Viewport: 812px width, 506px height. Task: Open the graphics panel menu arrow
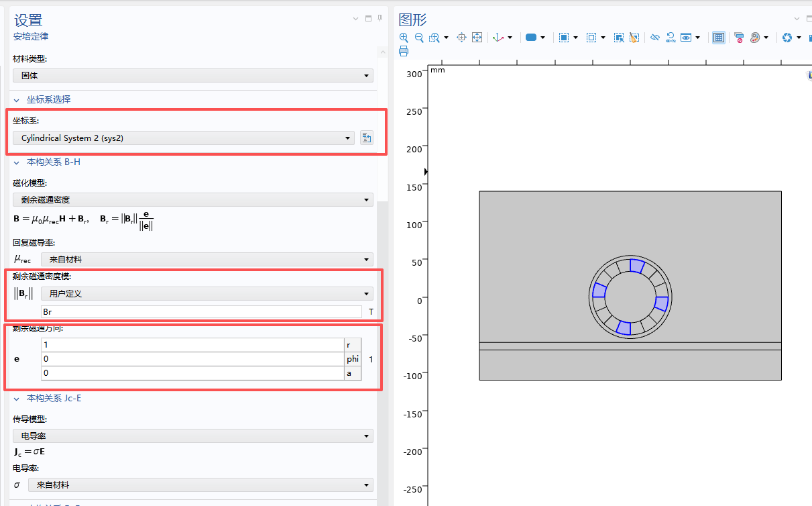797,18
